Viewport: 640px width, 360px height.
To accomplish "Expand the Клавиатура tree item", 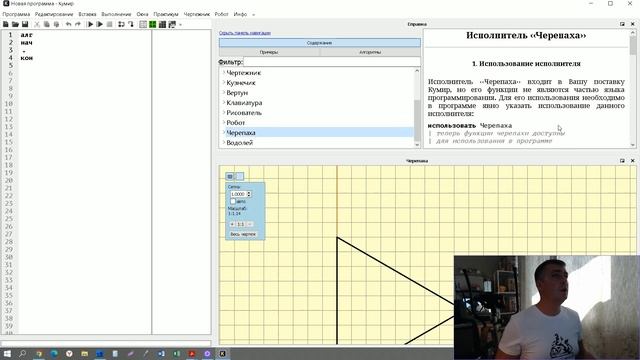I will click(x=224, y=102).
